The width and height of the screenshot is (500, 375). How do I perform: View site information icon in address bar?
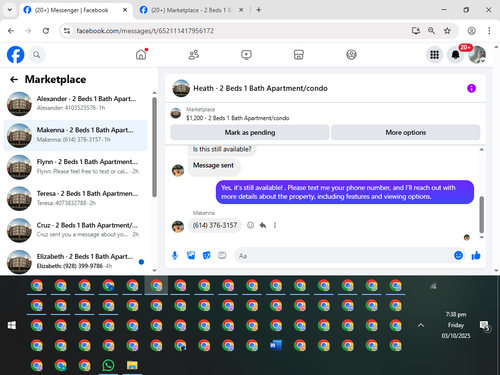(67, 31)
